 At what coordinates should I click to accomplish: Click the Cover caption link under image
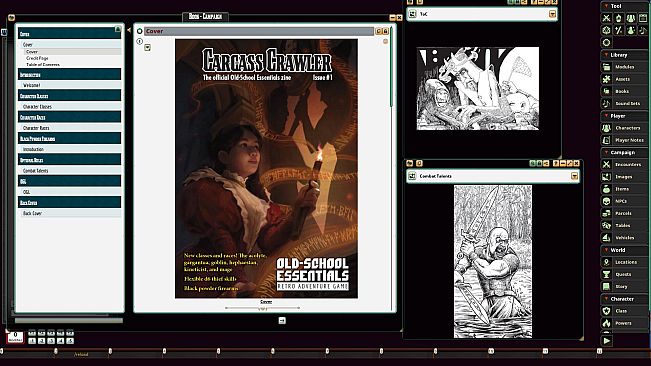coord(266,302)
